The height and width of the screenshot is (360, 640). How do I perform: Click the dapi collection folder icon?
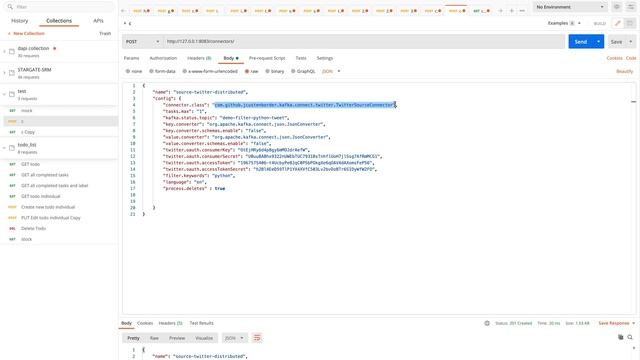point(12,51)
